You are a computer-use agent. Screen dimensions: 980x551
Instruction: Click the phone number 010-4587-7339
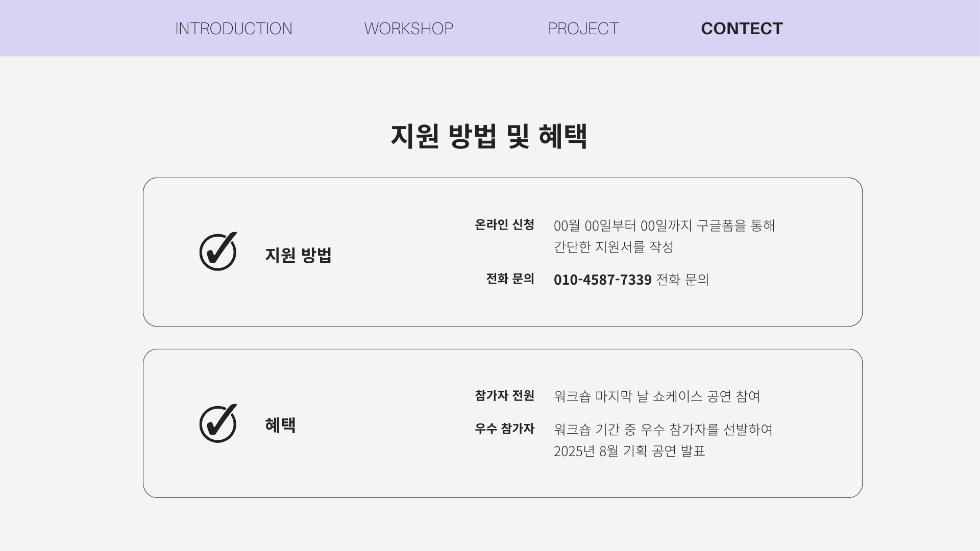603,279
